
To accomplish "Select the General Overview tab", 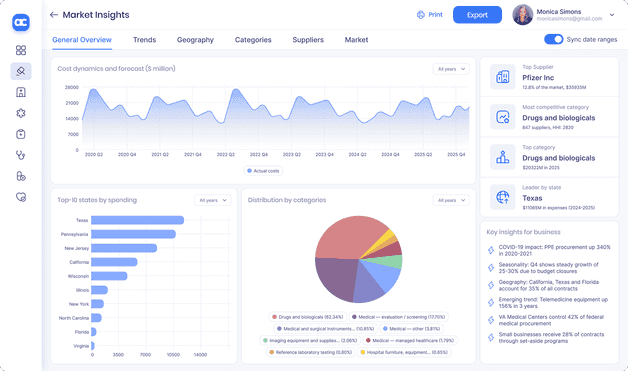I will click(82, 40).
